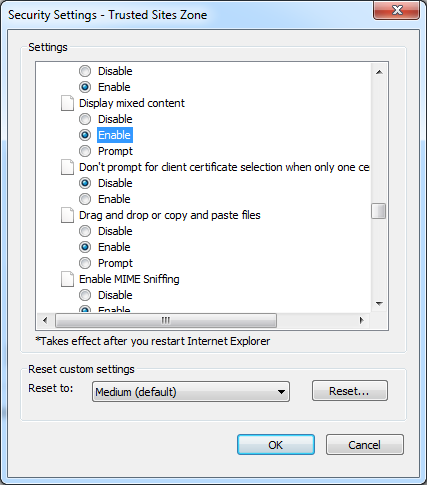This screenshot has height=485, width=427.
Task: Click the Cancel button
Action: click(365, 445)
